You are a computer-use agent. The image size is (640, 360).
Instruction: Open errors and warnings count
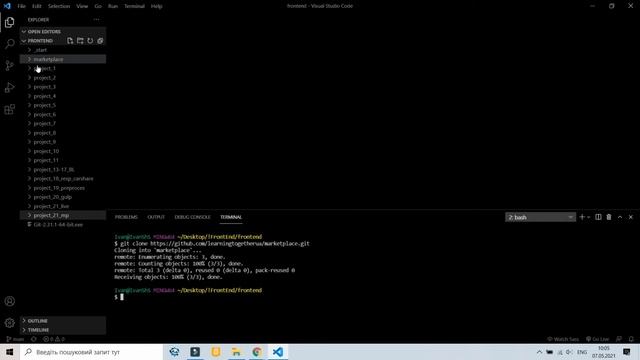(x=54, y=339)
